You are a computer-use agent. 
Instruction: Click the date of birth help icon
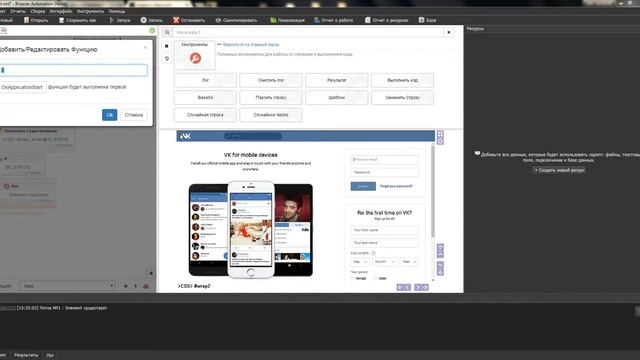tap(373, 253)
